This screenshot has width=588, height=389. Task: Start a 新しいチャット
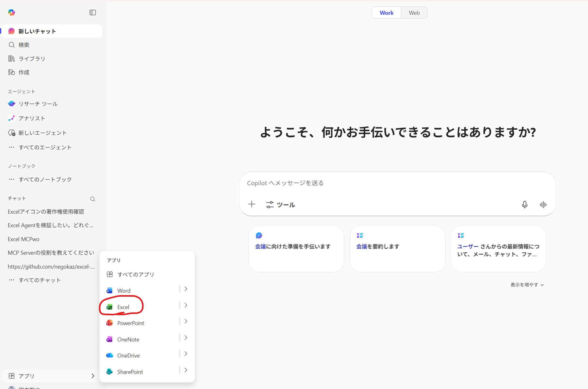(x=36, y=31)
